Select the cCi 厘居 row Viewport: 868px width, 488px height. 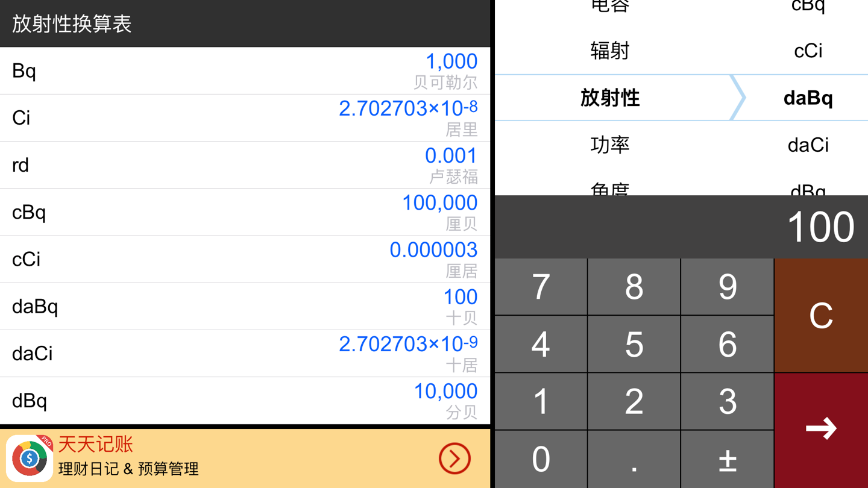tap(245, 259)
